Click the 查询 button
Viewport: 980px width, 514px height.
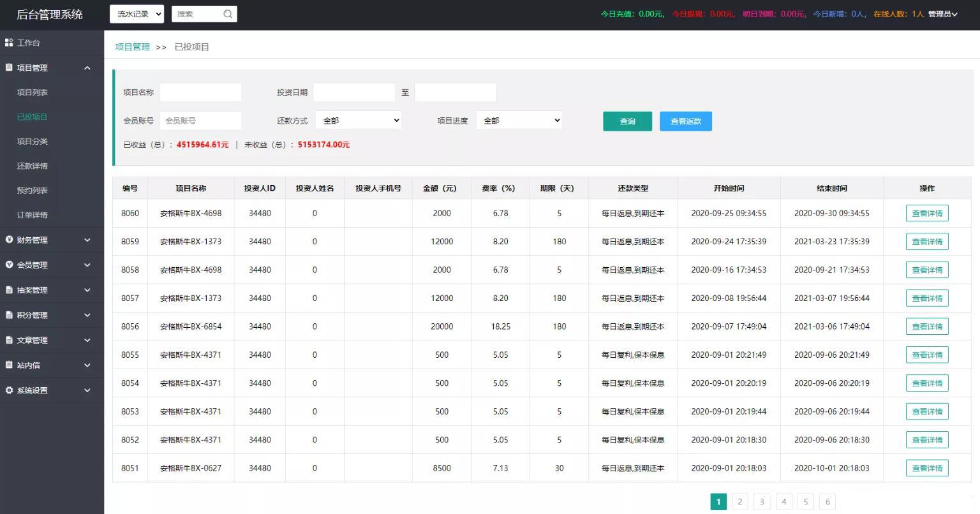coord(627,121)
